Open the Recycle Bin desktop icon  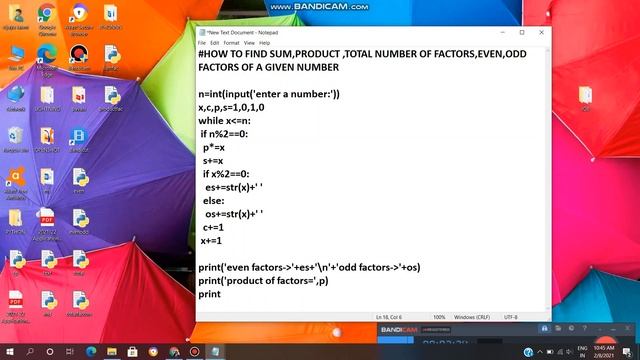tap(16, 140)
